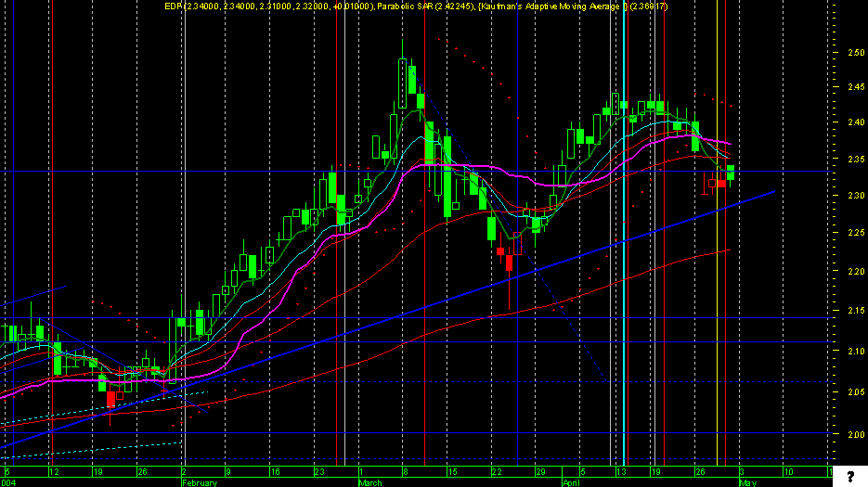The height and width of the screenshot is (487, 868).
Task: Click the 23 date axis label
Action: [319, 472]
